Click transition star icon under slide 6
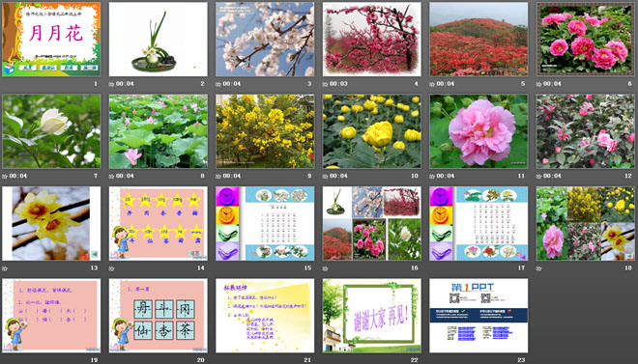This screenshot has height=364, width=638. pos(538,84)
